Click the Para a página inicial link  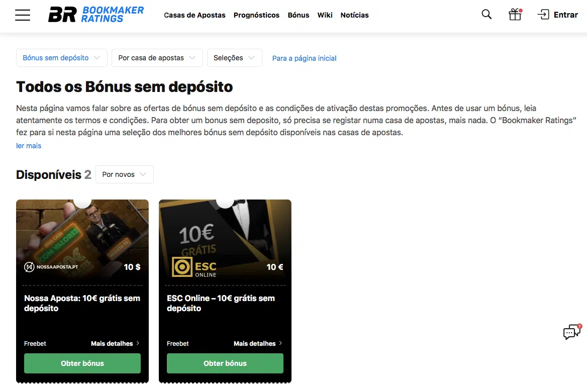coord(305,58)
